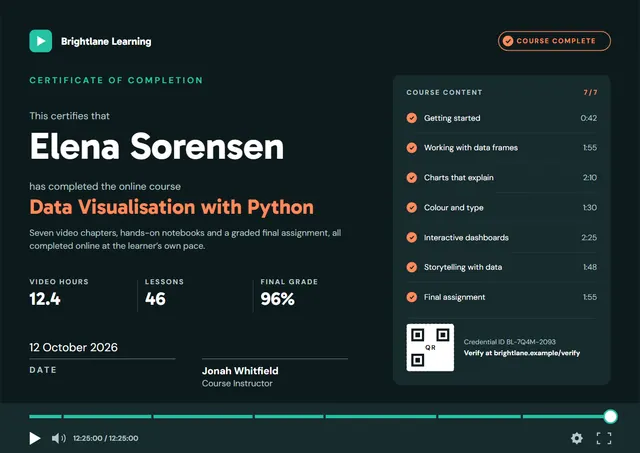Click the first chapter segment of progress bar
This screenshot has height=453, width=640.
click(45, 417)
